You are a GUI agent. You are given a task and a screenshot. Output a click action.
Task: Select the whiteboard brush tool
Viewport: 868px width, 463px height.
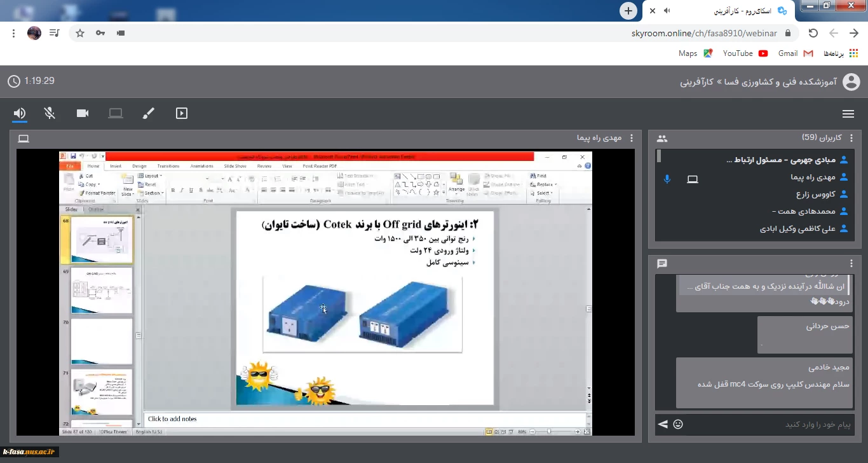click(x=148, y=113)
